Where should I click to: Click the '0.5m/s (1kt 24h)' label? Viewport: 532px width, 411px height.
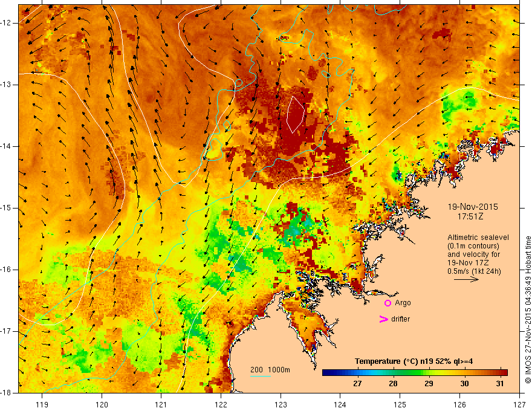(474, 271)
